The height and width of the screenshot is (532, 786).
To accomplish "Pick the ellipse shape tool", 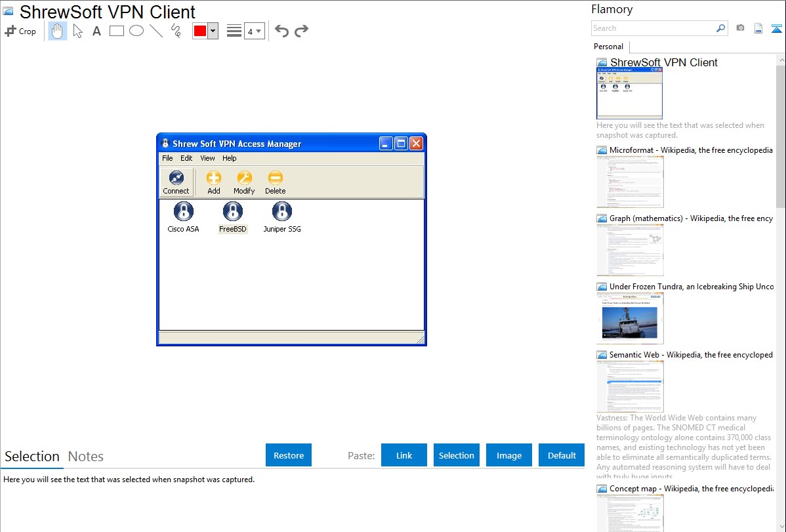I will 136,31.
